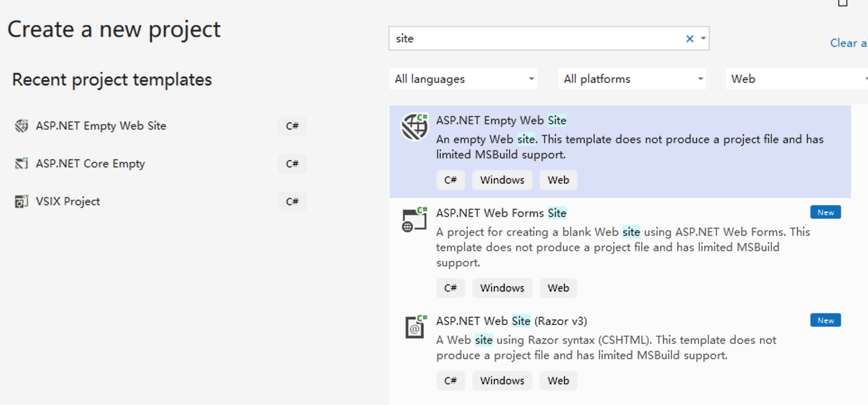Click the recent VSIX Project icon

tap(21, 202)
